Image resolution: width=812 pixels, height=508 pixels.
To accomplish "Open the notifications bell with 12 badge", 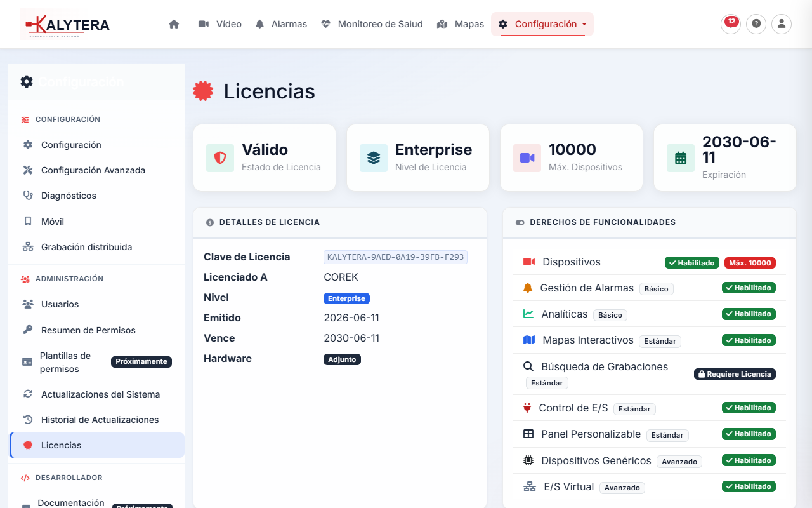I will click(731, 24).
